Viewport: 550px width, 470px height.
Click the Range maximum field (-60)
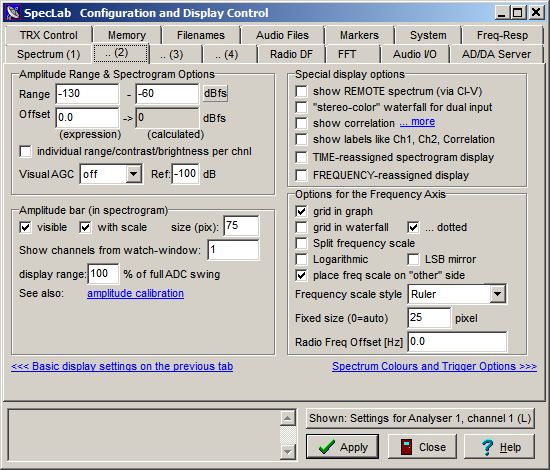point(167,94)
